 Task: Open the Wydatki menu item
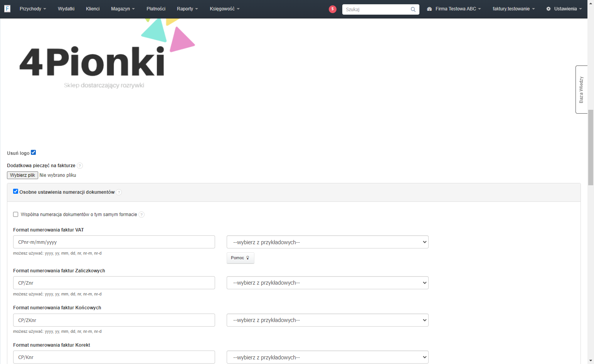click(x=66, y=9)
